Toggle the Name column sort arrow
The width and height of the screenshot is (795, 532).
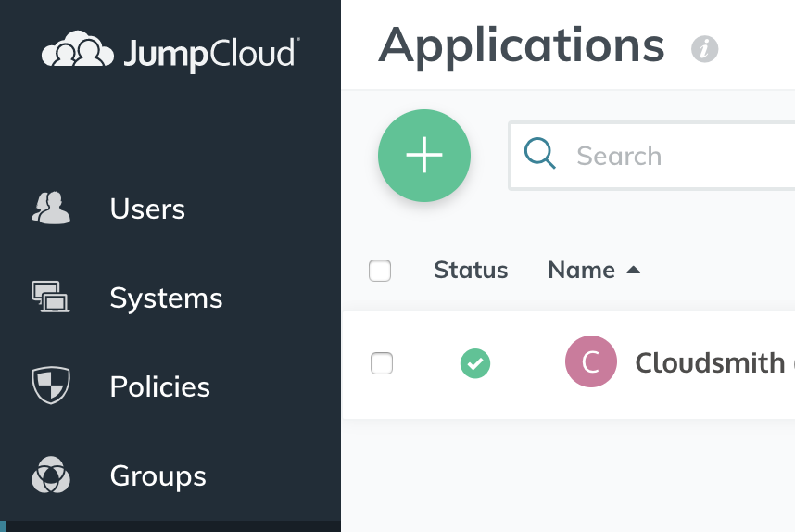(x=633, y=270)
